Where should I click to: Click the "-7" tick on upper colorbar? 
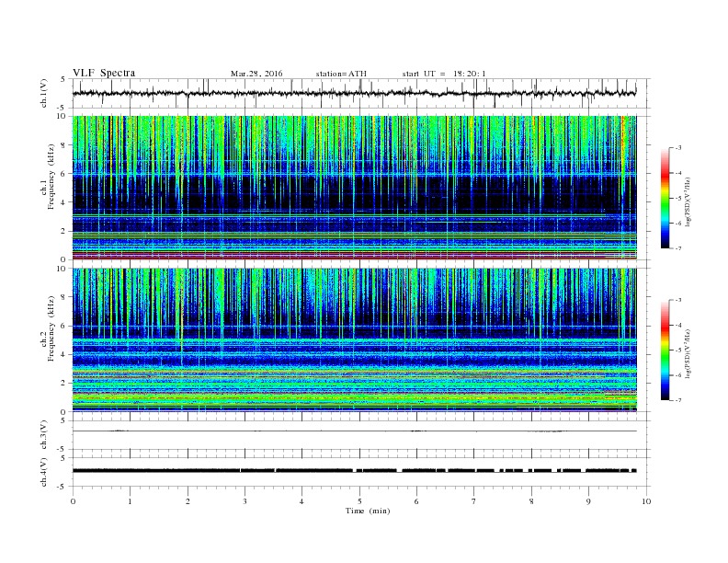[x=678, y=248]
